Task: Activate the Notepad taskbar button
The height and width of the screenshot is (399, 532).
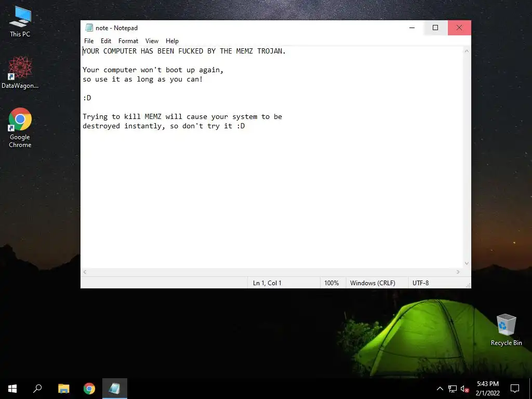Action: coord(115,389)
